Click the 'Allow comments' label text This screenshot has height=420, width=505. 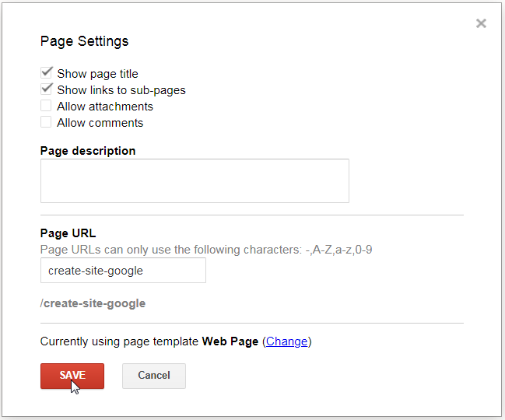point(100,123)
